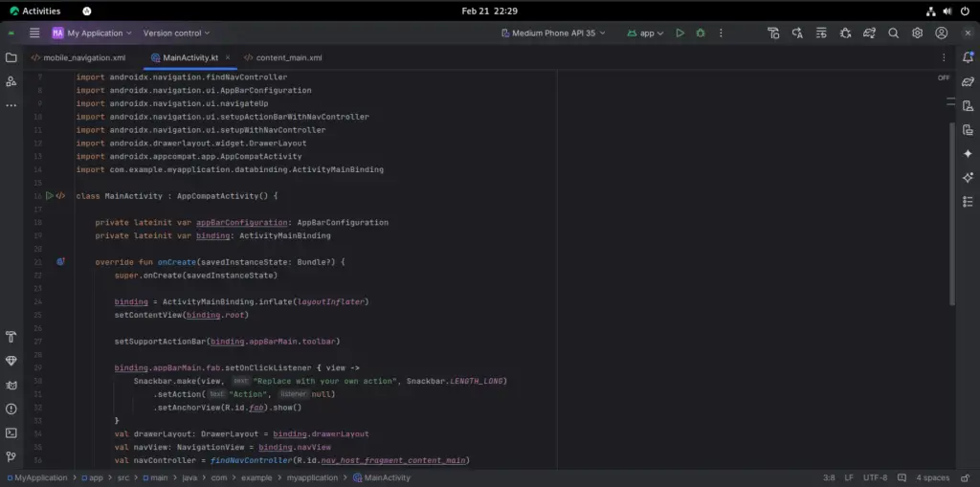980x487 pixels.
Task: Open Search Everywhere magnifier icon
Action: [894, 33]
